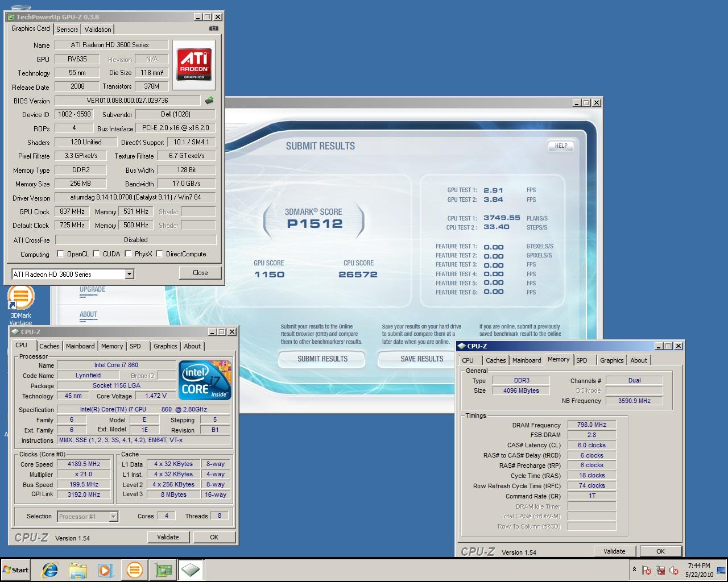Click Validate in left CPU-Z window
The image size is (728, 582).
[168, 537]
